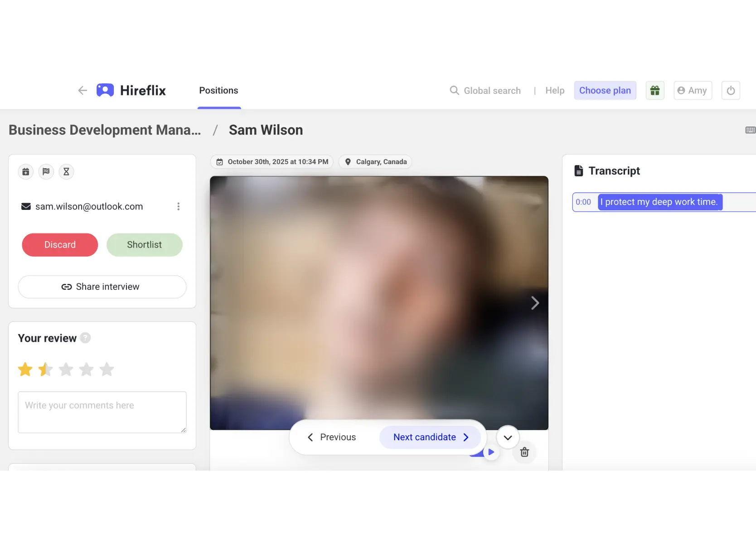Click the envelope icon beside sam.wilson@outlook.com

pyautogui.click(x=26, y=206)
